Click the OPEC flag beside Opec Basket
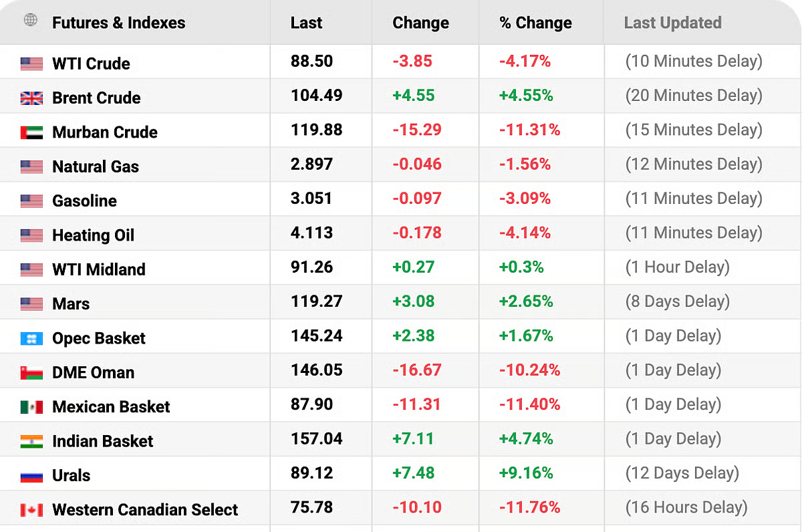 [x=31, y=338]
